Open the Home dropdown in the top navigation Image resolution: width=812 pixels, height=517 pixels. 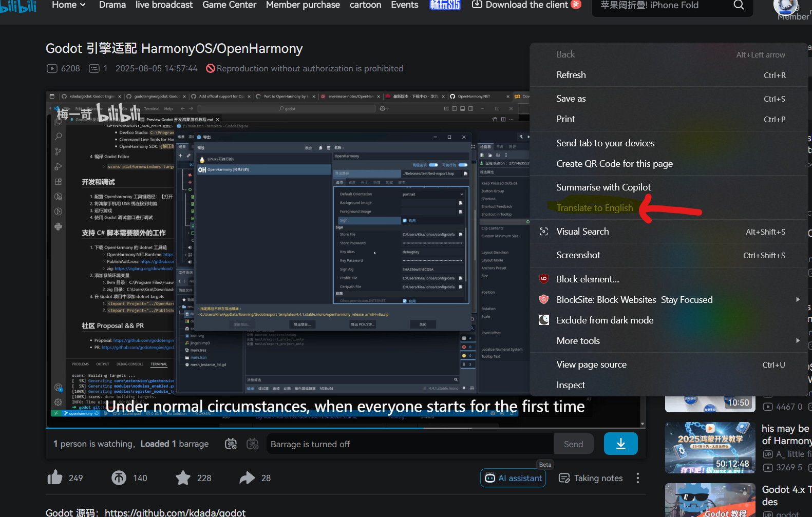coord(69,5)
